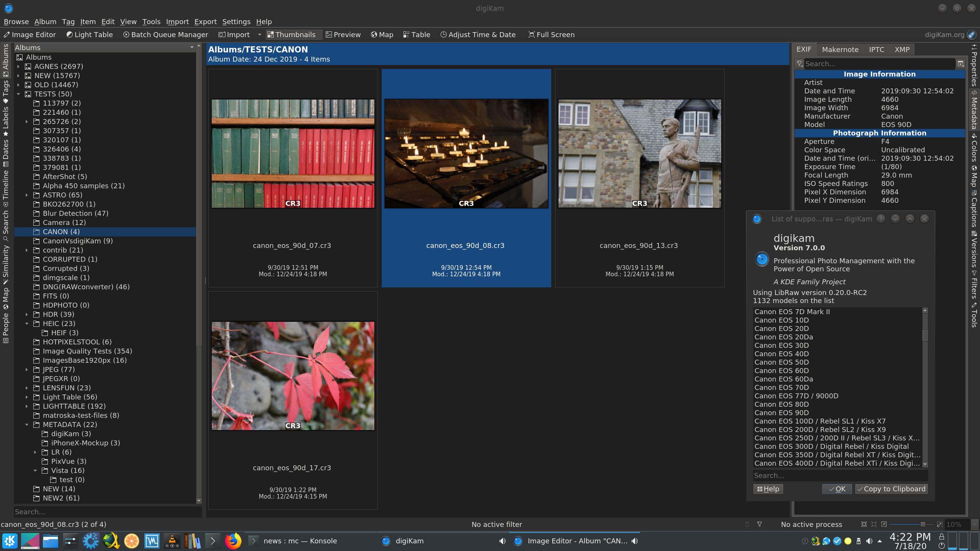Expand the AGNES album tree
The image size is (980, 551).
(x=18, y=67)
